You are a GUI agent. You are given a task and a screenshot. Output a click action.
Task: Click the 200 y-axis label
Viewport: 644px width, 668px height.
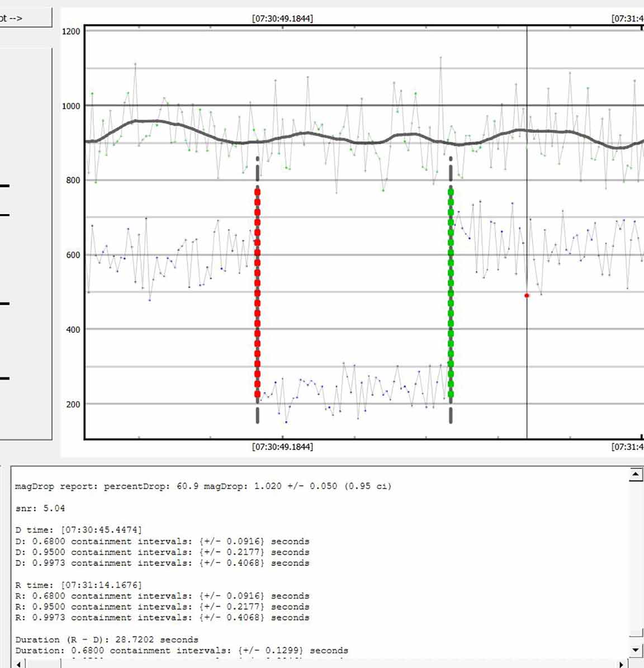point(73,404)
